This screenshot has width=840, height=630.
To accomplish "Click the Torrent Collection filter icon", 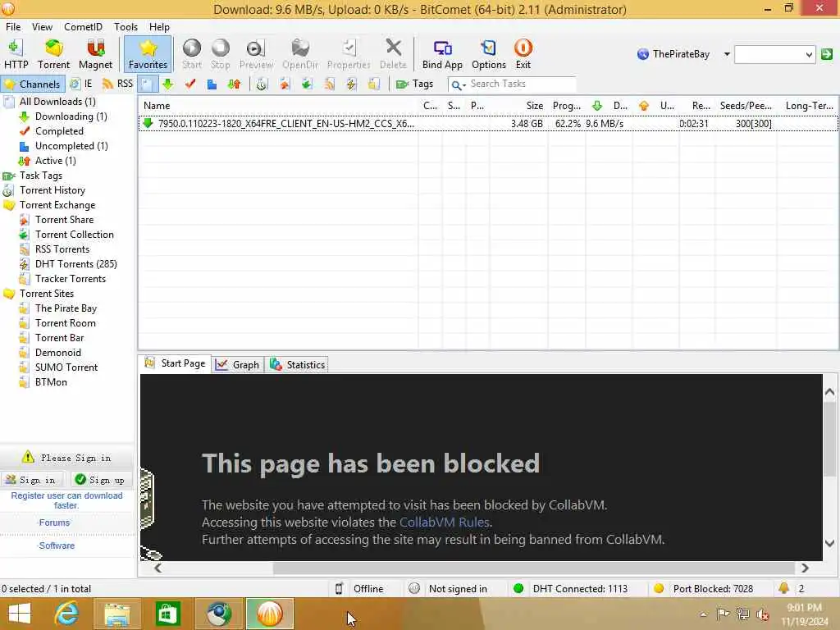I will [307, 84].
